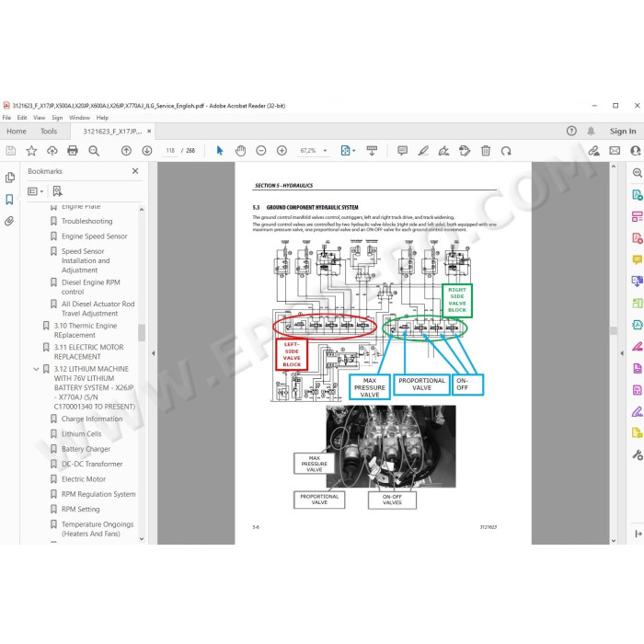
Task: Open page thumbnails panel
Action: click(10, 178)
